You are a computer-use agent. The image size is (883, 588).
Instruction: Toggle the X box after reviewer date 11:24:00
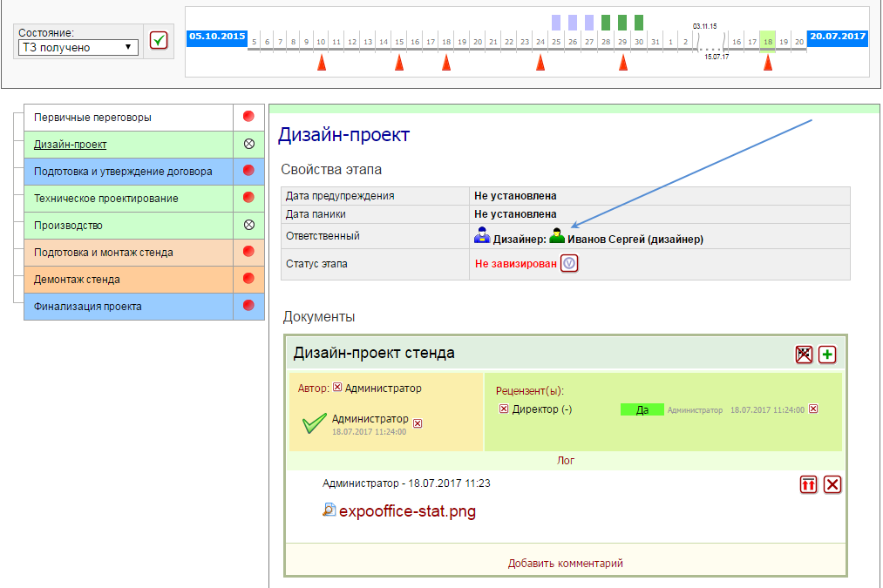[x=813, y=409]
